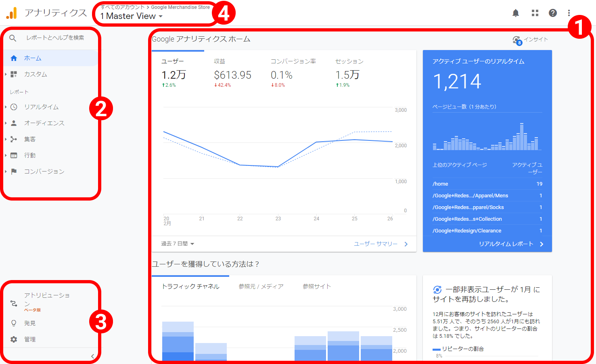The width and height of the screenshot is (596, 364).
Task: Click the すべてのアカウント breadcrumb
Action: click(x=123, y=7)
